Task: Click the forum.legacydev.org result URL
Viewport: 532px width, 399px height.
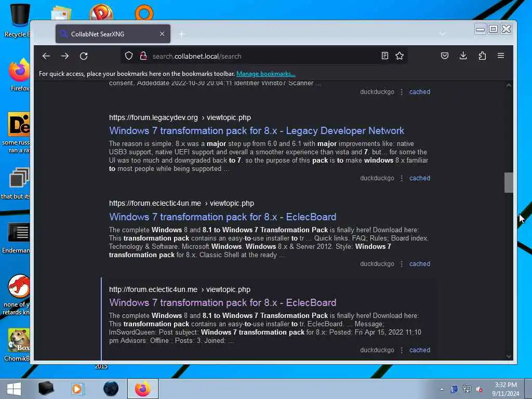Action: (x=180, y=117)
